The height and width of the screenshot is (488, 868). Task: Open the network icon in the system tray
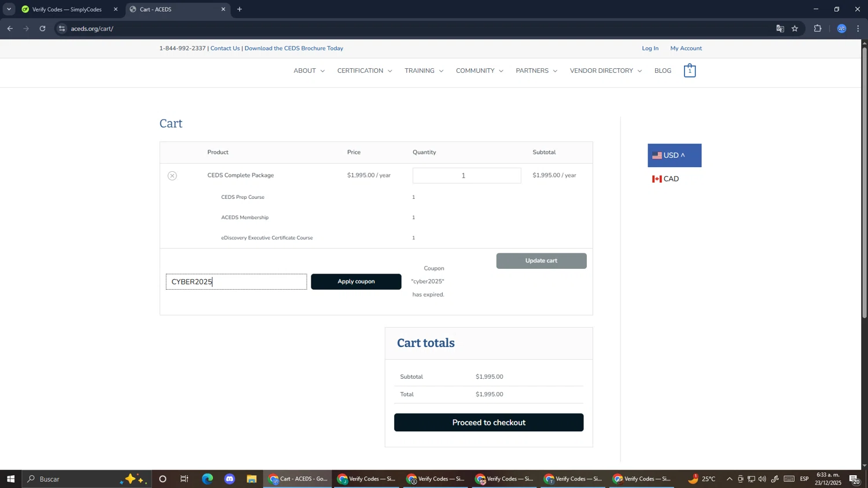click(751, 479)
